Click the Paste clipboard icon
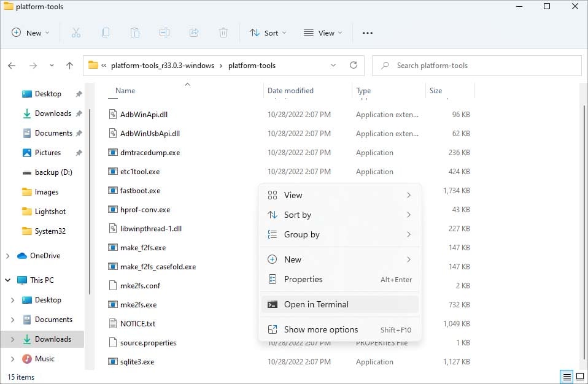The width and height of the screenshot is (588, 384). tap(135, 33)
